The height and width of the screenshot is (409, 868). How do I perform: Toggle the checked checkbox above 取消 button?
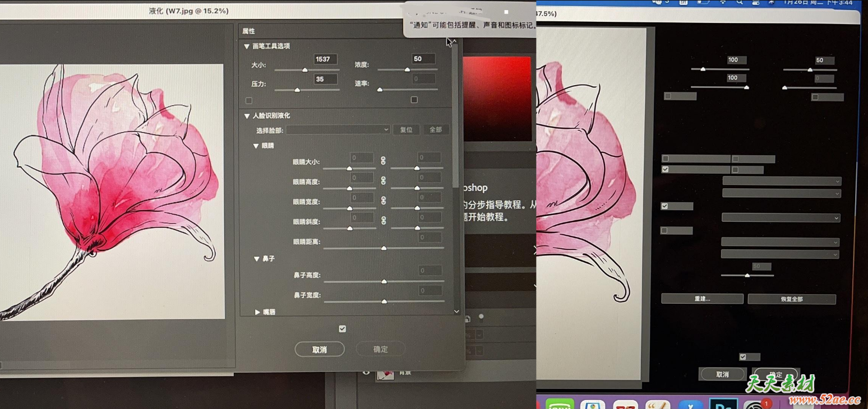tap(343, 329)
